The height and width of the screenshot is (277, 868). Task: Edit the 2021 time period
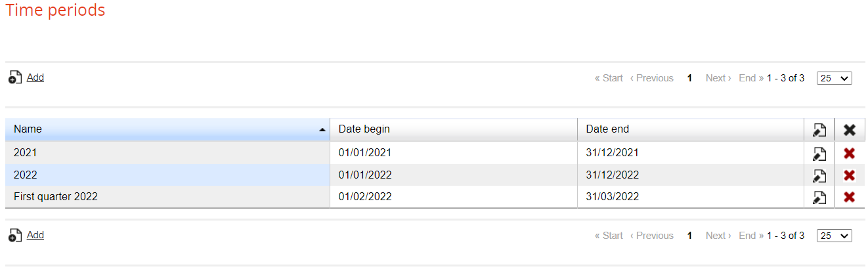pos(819,154)
